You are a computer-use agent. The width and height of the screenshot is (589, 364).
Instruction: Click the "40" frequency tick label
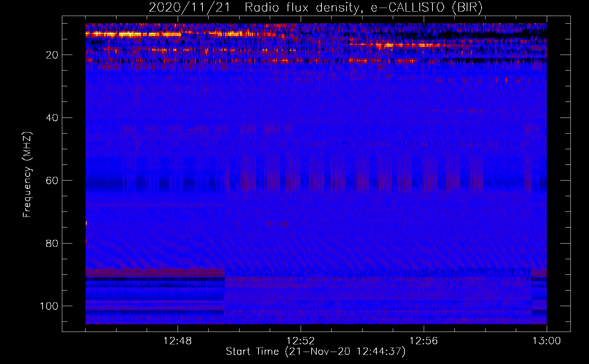coord(52,118)
